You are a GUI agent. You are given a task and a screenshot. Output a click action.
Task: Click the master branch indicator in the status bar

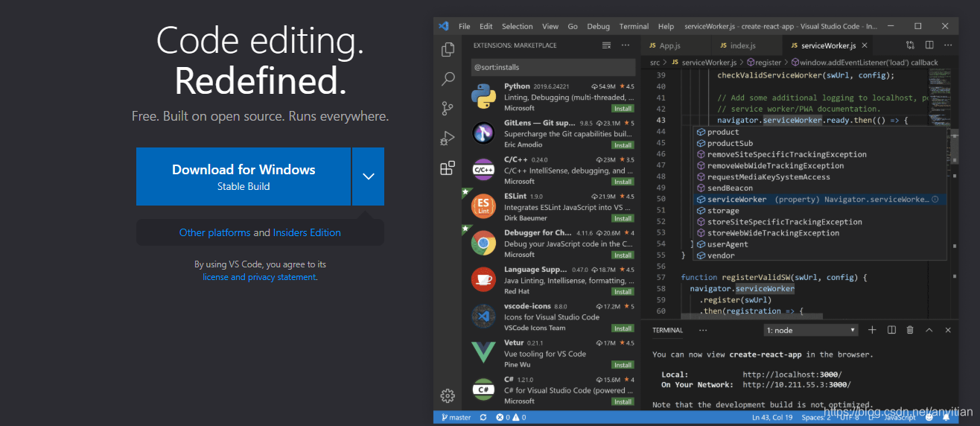coord(456,418)
